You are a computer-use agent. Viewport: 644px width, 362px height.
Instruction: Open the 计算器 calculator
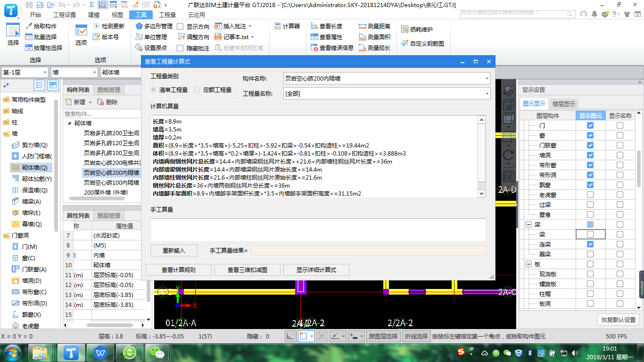point(287,26)
